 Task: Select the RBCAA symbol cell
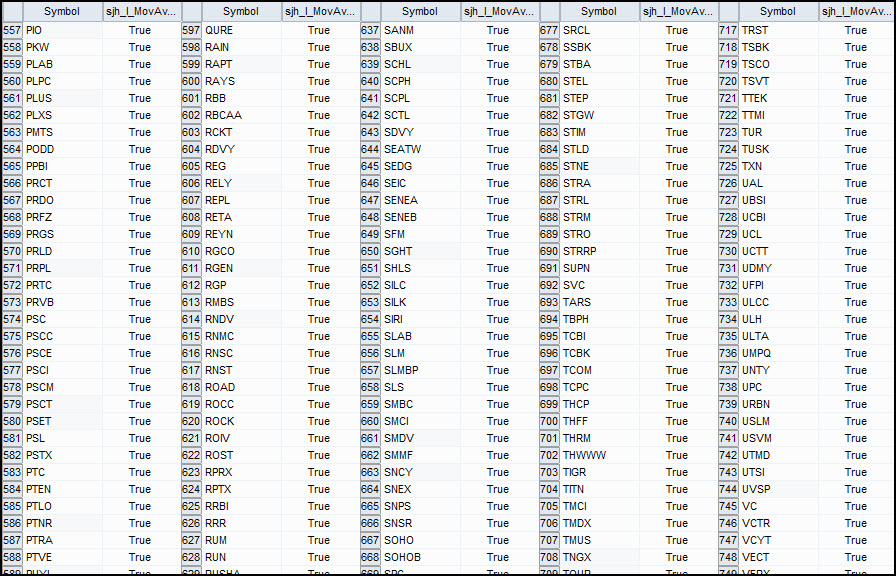[x=241, y=115]
